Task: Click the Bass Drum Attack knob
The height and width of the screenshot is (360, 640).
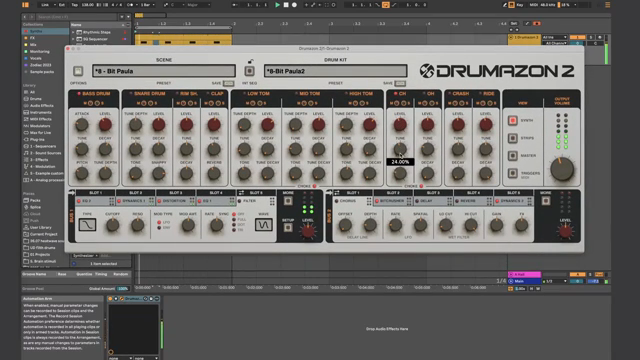Action: 82,125
